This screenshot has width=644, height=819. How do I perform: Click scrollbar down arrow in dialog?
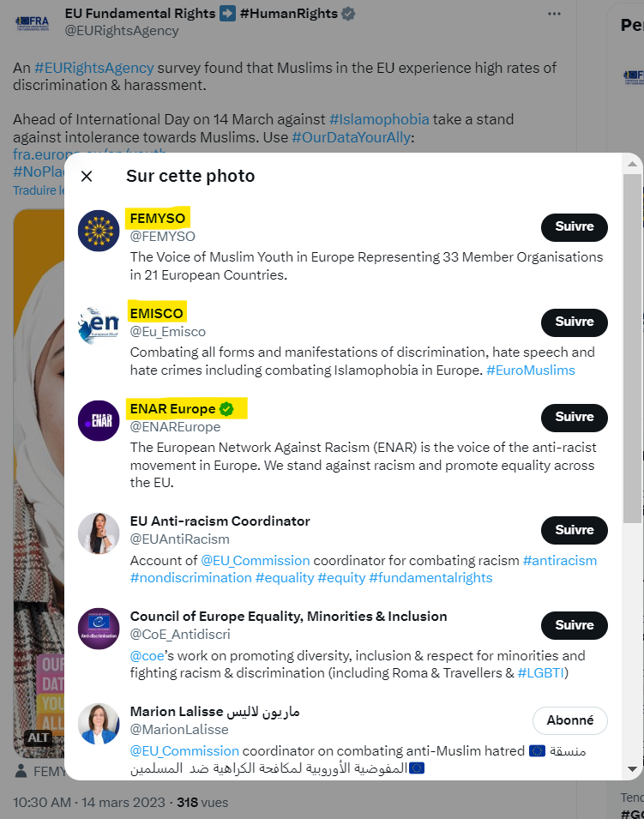click(632, 769)
